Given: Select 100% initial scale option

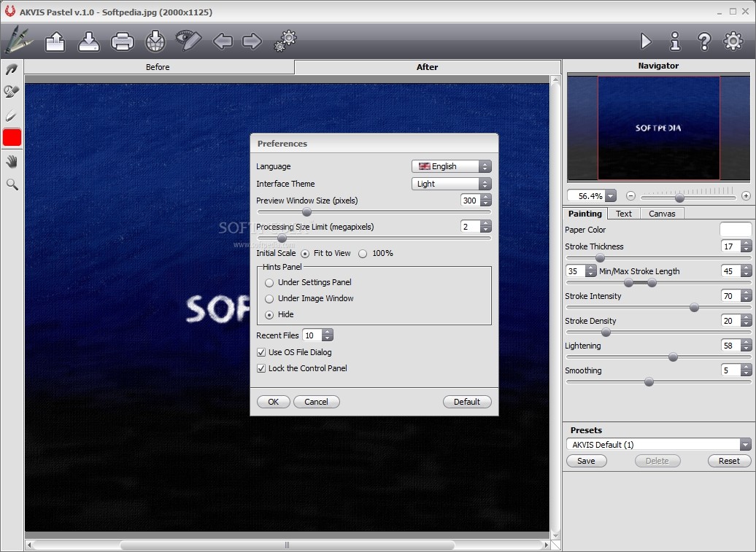Looking at the screenshot, I should pyautogui.click(x=363, y=254).
